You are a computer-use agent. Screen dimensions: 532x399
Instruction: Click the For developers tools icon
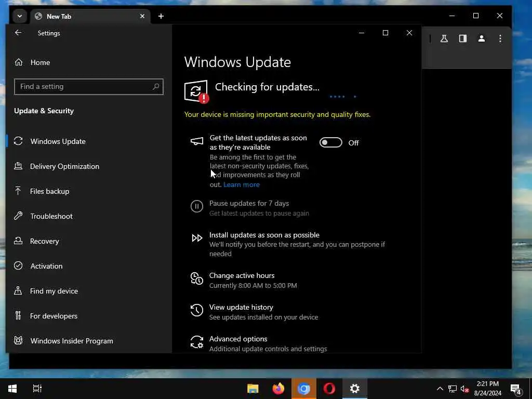tap(18, 315)
